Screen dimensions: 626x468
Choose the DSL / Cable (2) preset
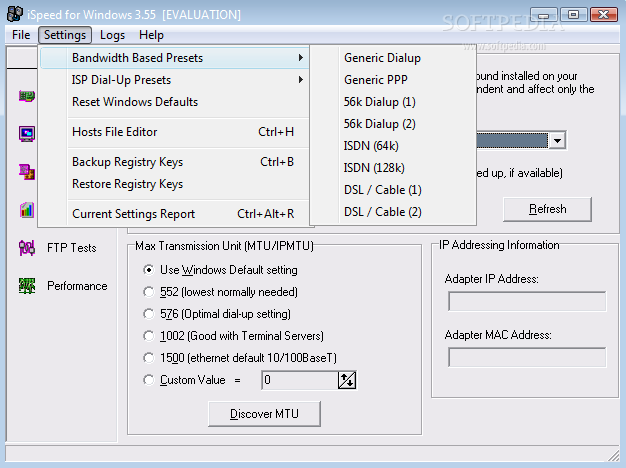click(393, 212)
